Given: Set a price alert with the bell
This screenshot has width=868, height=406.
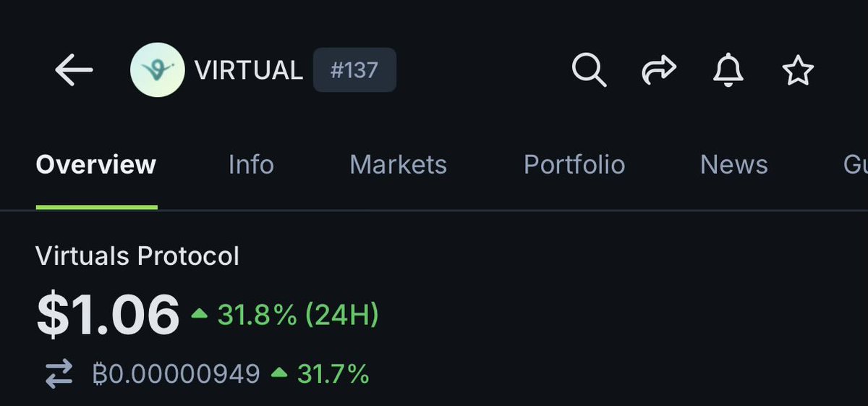Looking at the screenshot, I should click(x=728, y=71).
